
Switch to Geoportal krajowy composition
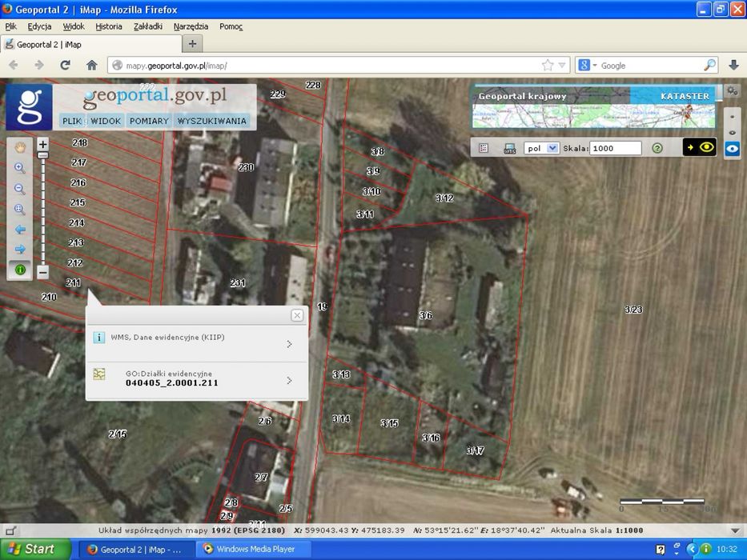(522, 96)
